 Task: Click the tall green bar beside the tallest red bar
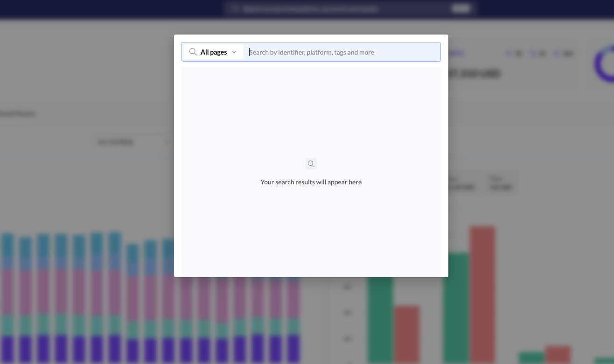[x=456, y=308]
